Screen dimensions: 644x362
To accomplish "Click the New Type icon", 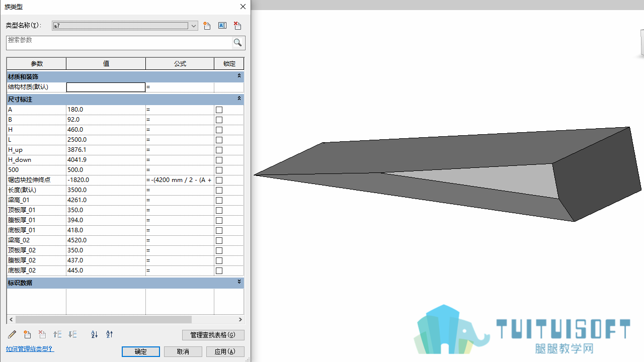I will pyautogui.click(x=207, y=26).
